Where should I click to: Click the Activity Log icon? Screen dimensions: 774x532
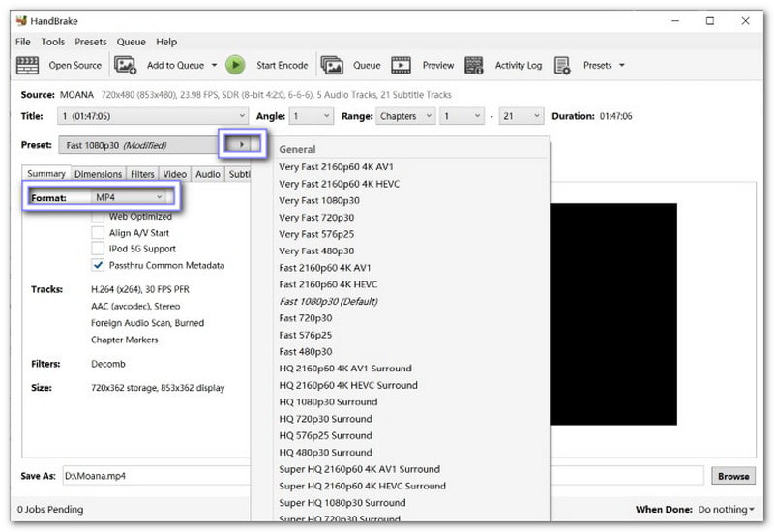[474, 65]
